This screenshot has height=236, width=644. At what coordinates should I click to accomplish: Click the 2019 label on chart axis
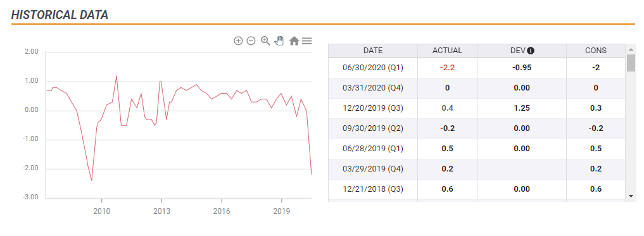point(281,212)
